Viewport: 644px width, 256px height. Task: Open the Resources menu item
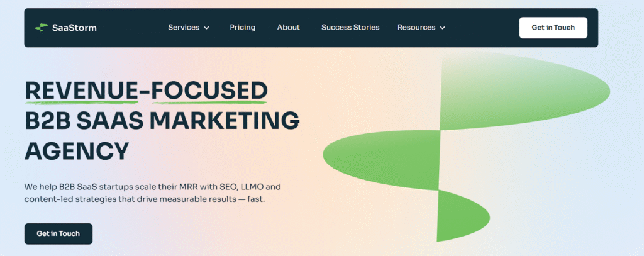[x=416, y=28]
